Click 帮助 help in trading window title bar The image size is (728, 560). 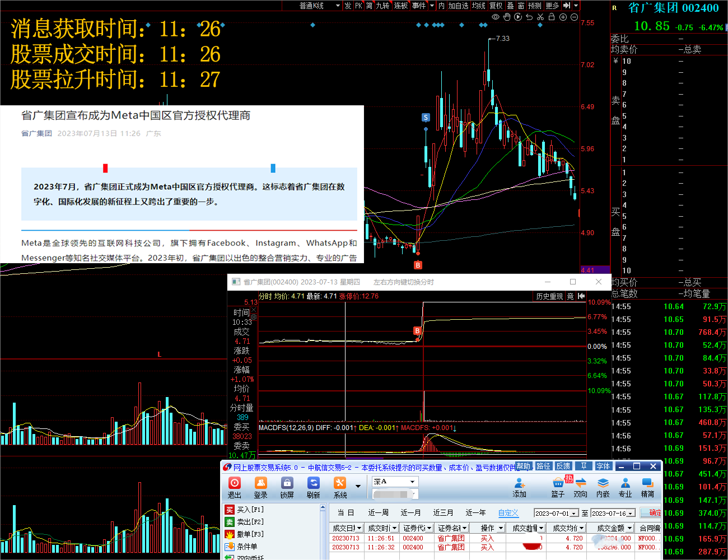[x=524, y=466]
